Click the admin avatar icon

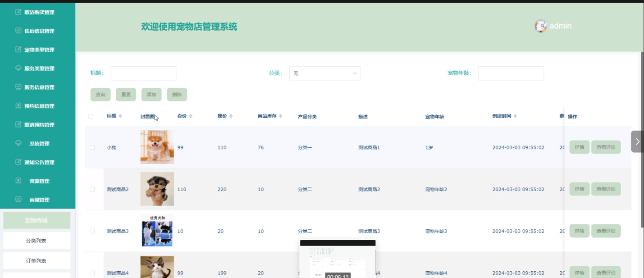(x=541, y=26)
